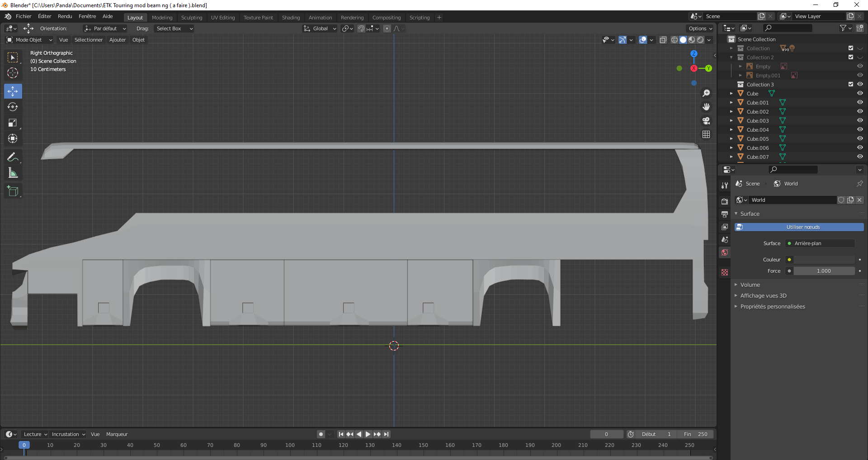Click the Add Cube tool
Viewport: 868px width, 460px height.
(x=13, y=191)
